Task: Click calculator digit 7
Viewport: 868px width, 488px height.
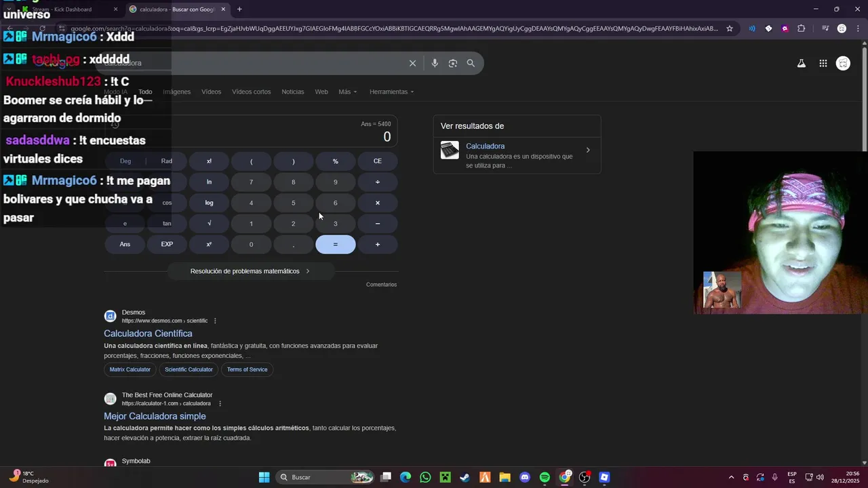Action: 251,182
